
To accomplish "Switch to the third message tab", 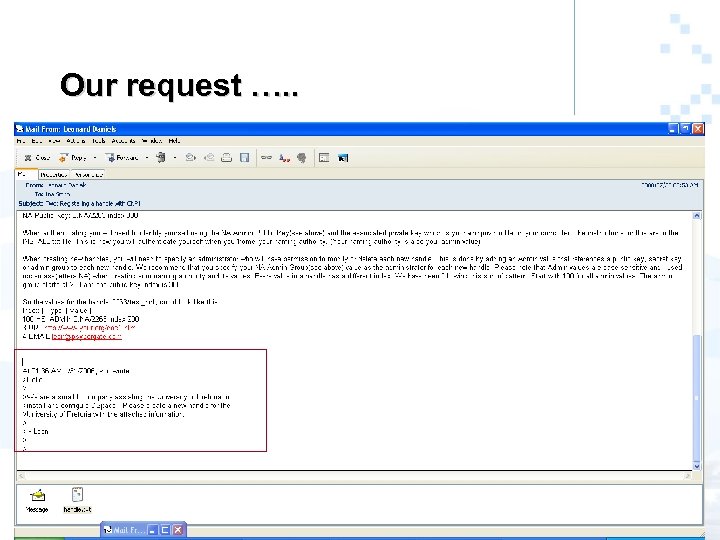I will 89,174.
